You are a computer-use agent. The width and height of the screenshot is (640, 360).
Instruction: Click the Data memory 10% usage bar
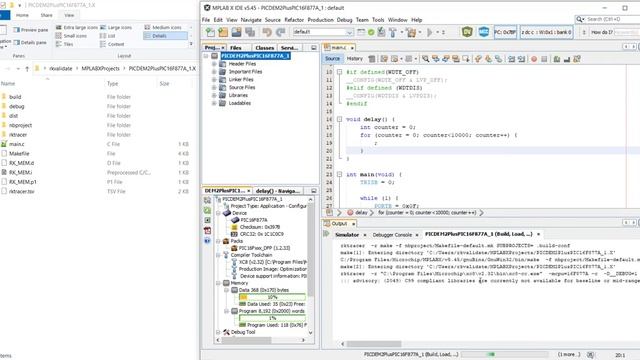click(x=272, y=297)
